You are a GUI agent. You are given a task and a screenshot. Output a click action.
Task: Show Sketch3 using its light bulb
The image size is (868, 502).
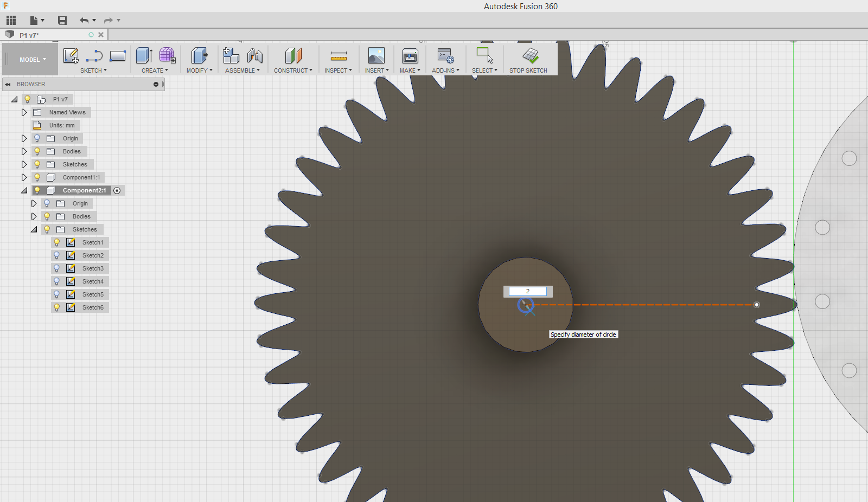click(x=56, y=268)
